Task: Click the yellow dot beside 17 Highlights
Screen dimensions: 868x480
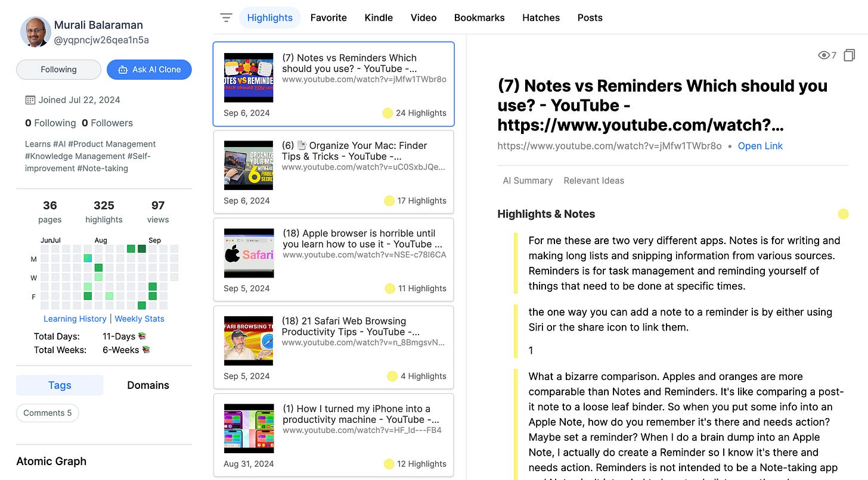Action: [389, 201]
